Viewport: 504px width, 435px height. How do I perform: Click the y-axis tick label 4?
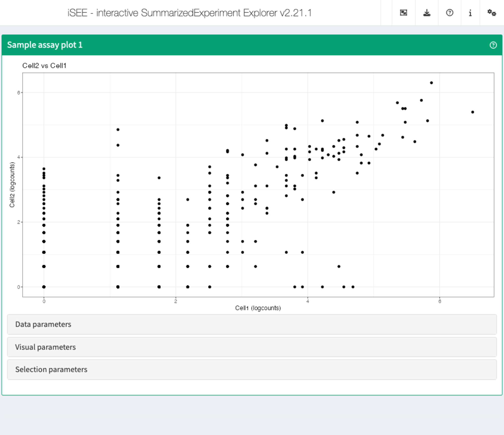[19, 157]
